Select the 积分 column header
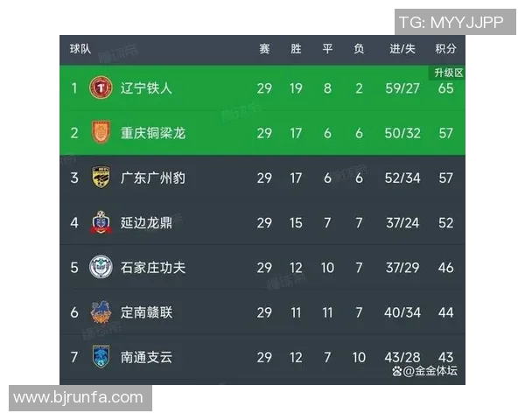This screenshot has width=525, height=420. pyautogui.click(x=445, y=49)
